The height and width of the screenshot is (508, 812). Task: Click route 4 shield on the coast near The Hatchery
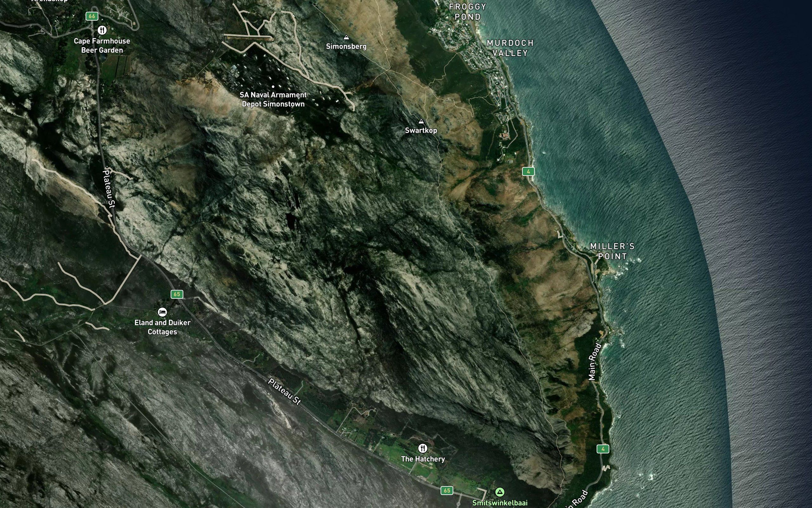603,449
